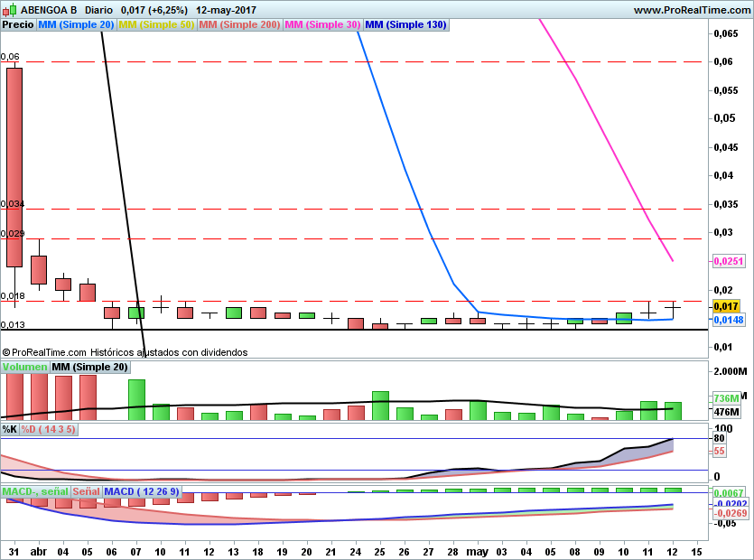
Task: Click the MM (Simple 20) price label
Action: click(76, 24)
